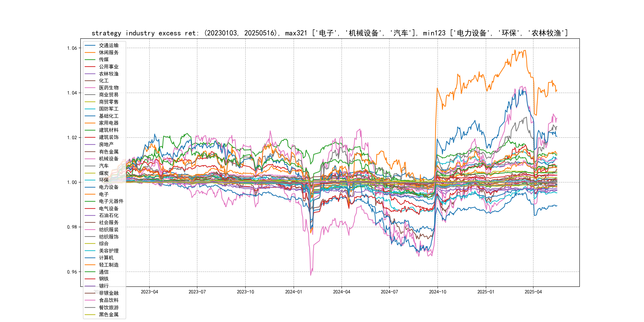Click the chart title text

(330, 33)
